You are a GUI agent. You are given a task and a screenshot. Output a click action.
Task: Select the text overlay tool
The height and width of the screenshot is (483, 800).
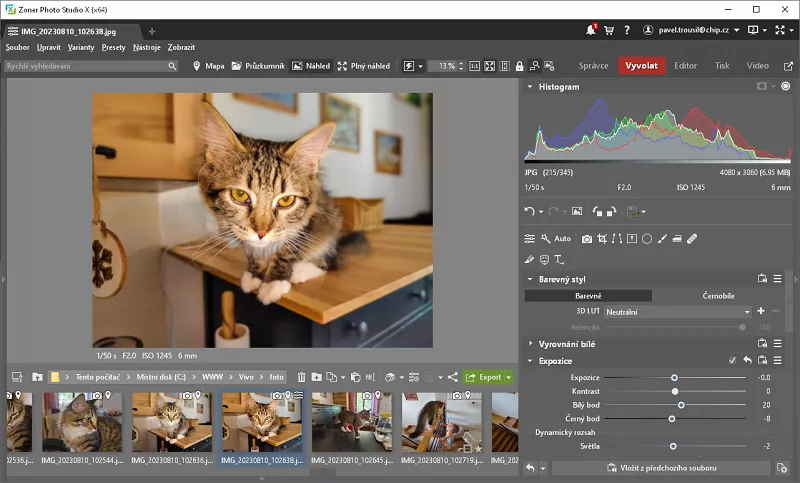point(559,259)
